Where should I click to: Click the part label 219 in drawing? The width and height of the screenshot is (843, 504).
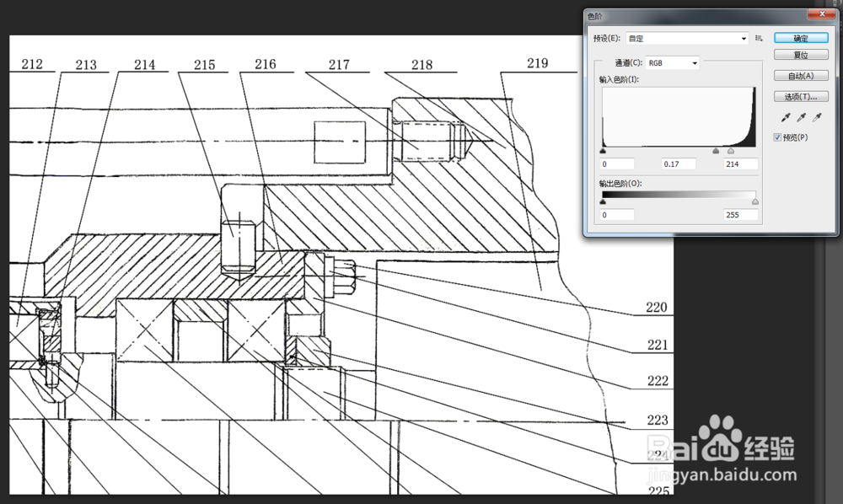(537, 63)
